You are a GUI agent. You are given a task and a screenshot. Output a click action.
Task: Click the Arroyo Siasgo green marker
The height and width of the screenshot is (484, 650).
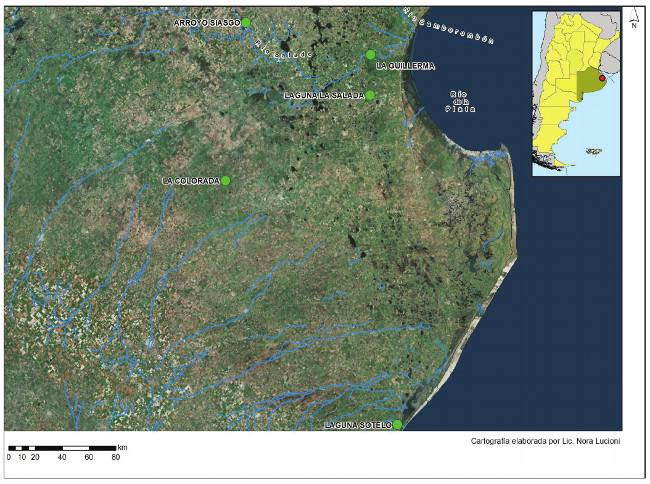point(246,22)
